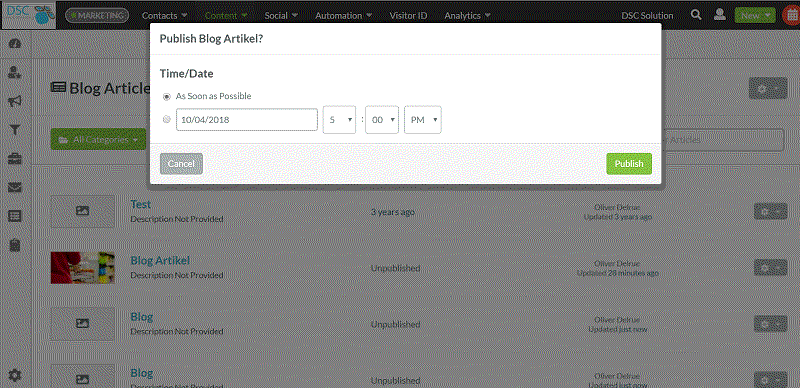The image size is (800, 388).
Task: Open the user profile icon in top bar
Action: point(720,15)
